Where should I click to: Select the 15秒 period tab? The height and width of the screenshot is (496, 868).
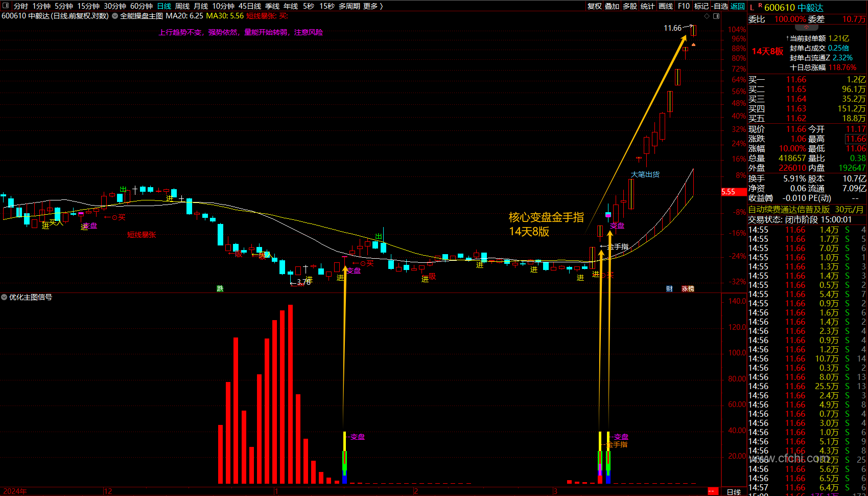(x=327, y=6)
